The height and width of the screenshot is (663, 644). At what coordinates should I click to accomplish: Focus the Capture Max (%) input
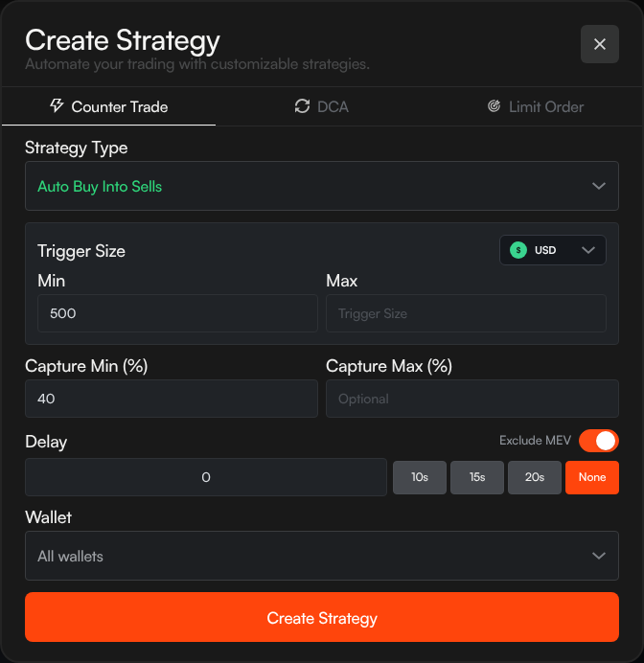click(x=472, y=399)
